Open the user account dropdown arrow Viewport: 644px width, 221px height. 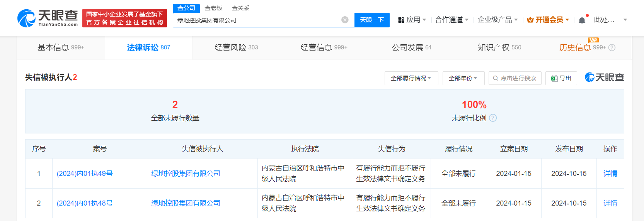coord(625,20)
